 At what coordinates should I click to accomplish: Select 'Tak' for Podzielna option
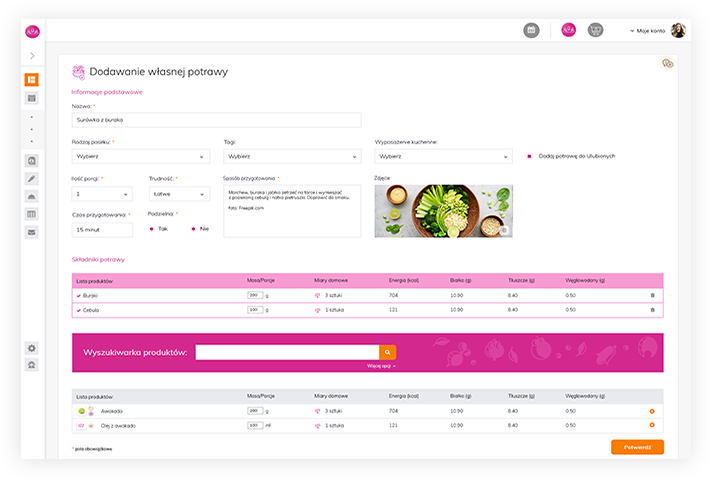tap(152, 229)
